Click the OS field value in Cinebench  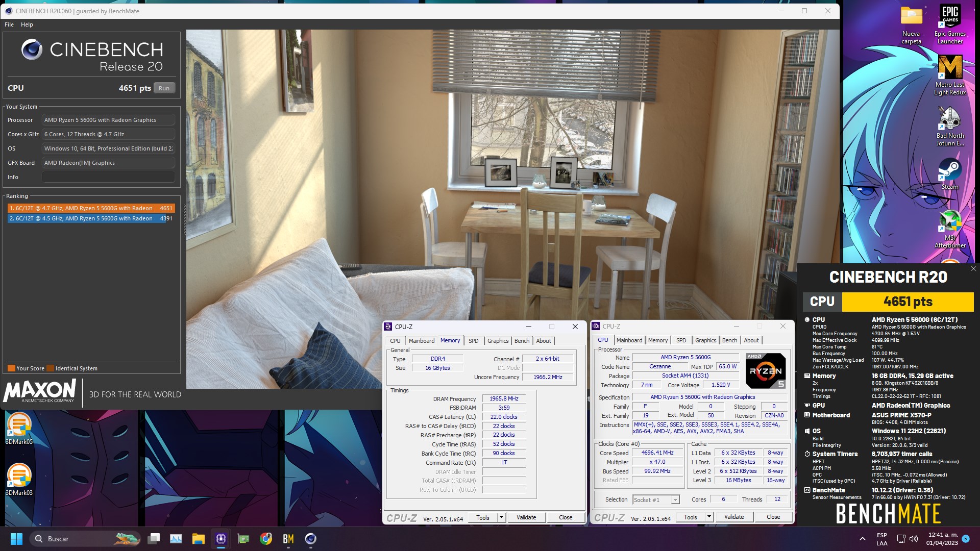tap(108, 148)
